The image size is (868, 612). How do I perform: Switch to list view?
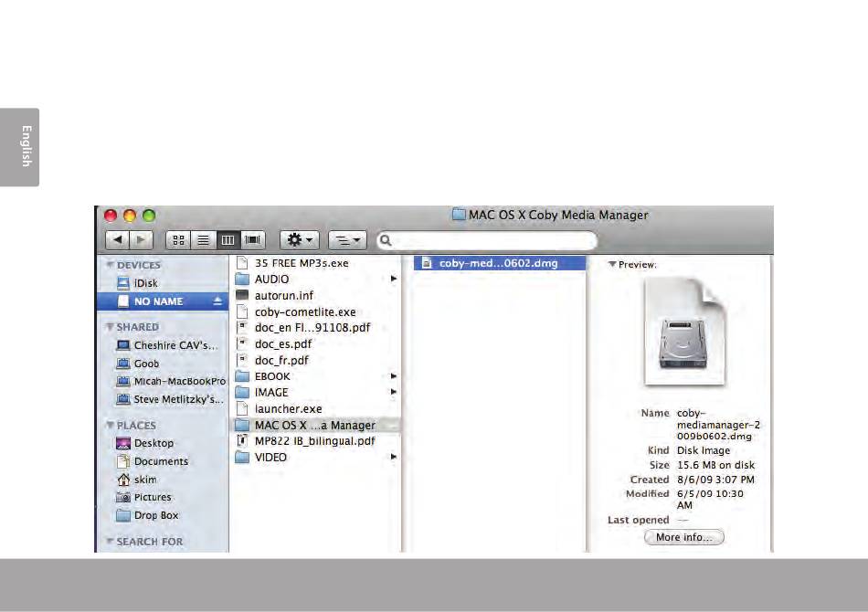pyautogui.click(x=203, y=239)
